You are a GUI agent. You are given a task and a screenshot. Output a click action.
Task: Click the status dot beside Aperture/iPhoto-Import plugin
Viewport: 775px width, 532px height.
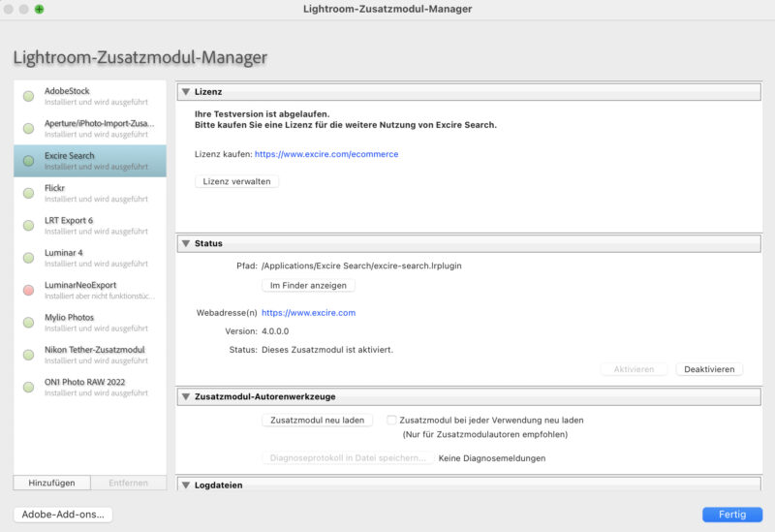tap(29, 128)
